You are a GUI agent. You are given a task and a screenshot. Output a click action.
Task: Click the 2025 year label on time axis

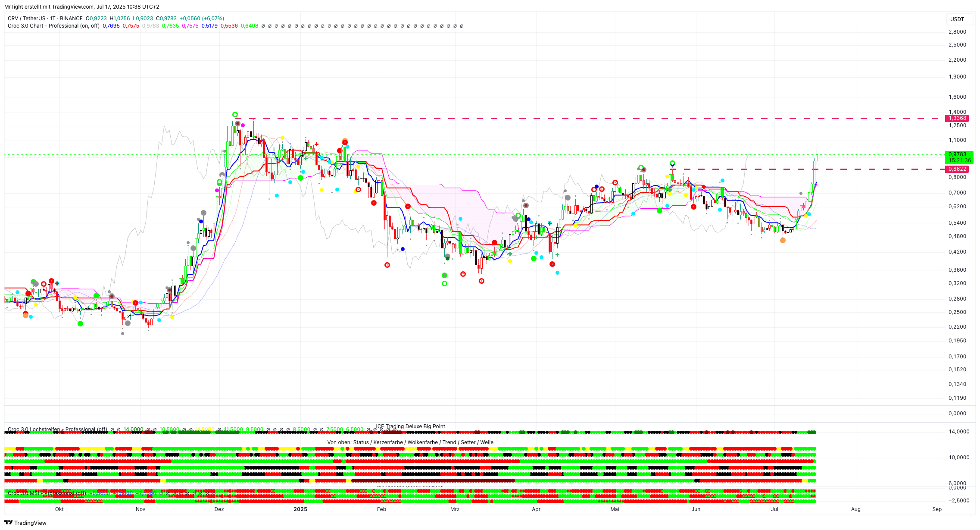coord(300,509)
